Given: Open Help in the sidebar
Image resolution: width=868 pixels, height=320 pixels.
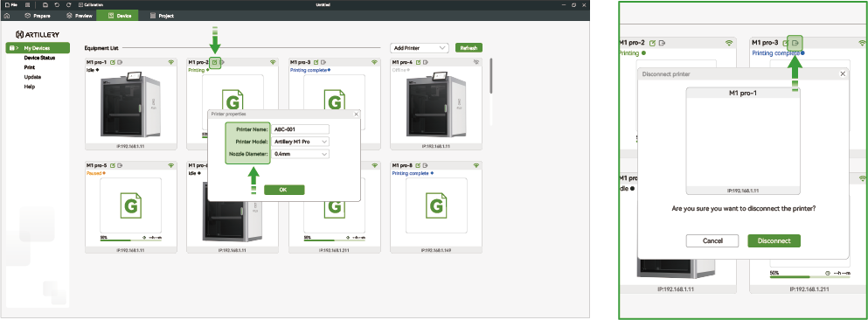Looking at the screenshot, I should coord(30,87).
